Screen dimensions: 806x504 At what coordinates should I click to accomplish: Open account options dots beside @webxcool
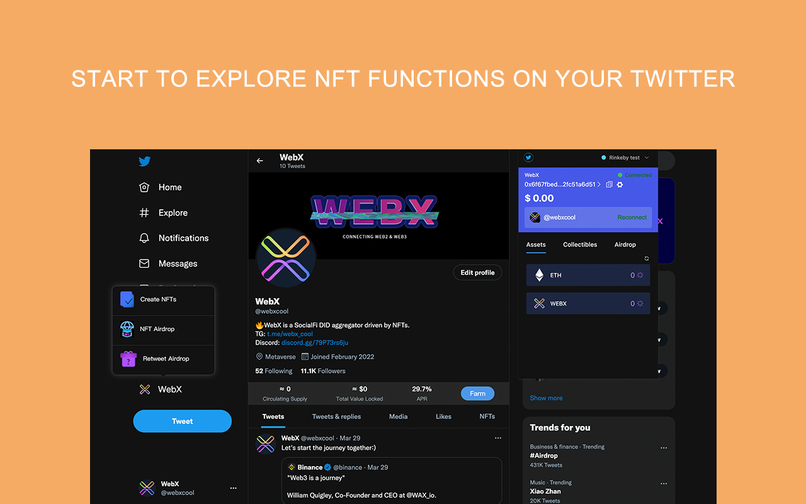pos(233,488)
